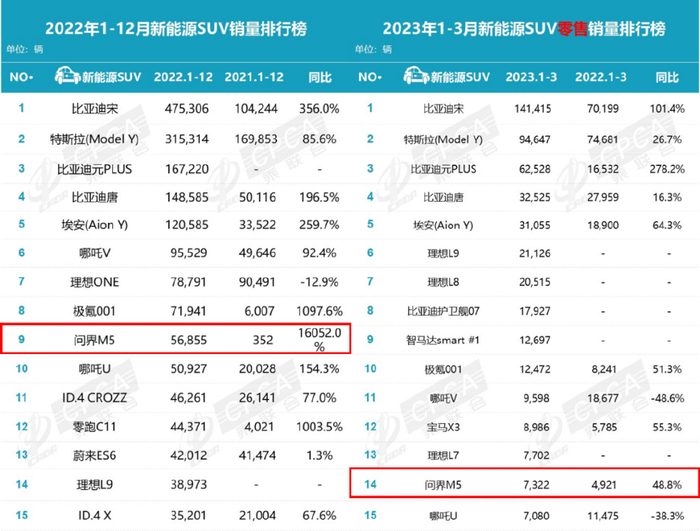Select the 16052.0% growth cell
The image size is (700, 531).
[320, 339]
